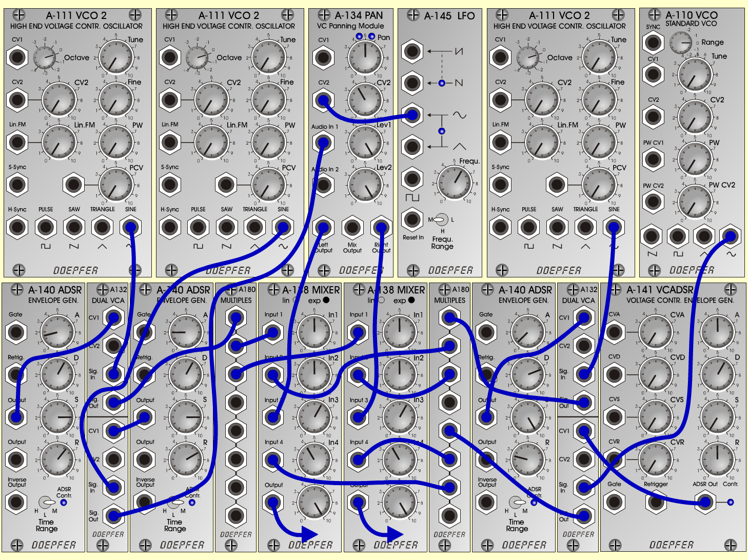Screen dimensions: 748x560
Task: Click the PW CV1 jack on A-110 VCO
Action: pyautogui.click(x=653, y=160)
